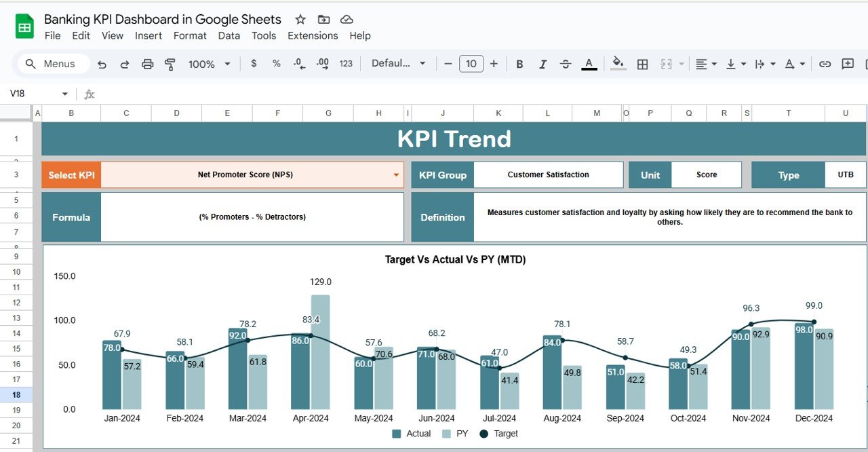Star the document with the star icon
The image size is (868, 452).
tap(300, 20)
